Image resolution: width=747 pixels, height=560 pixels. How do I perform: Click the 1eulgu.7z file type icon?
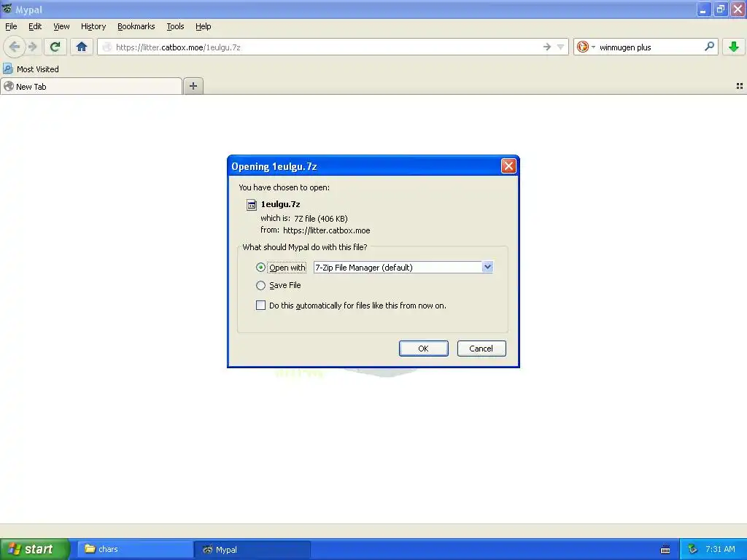point(252,205)
